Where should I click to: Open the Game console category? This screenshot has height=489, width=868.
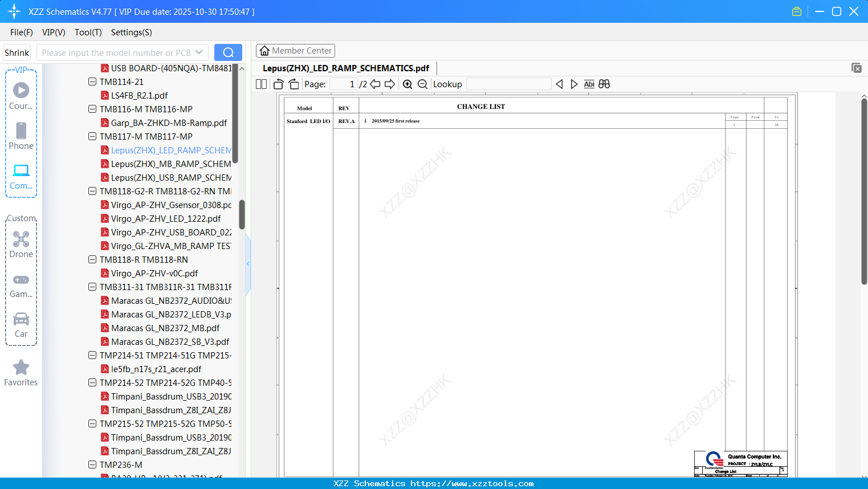pos(21,285)
